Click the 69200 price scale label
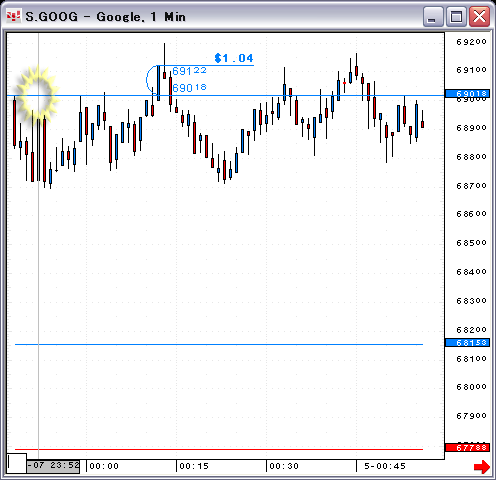Image resolution: width=496 pixels, height=480 pixels. pyautogui.click(x=471, y=42)
